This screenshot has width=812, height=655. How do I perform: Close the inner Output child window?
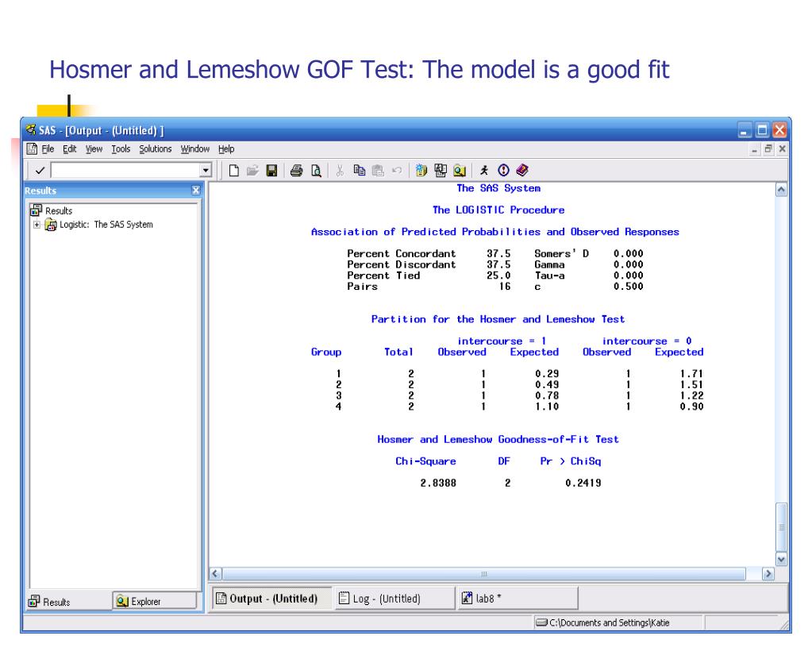click(x=783, y=149)
